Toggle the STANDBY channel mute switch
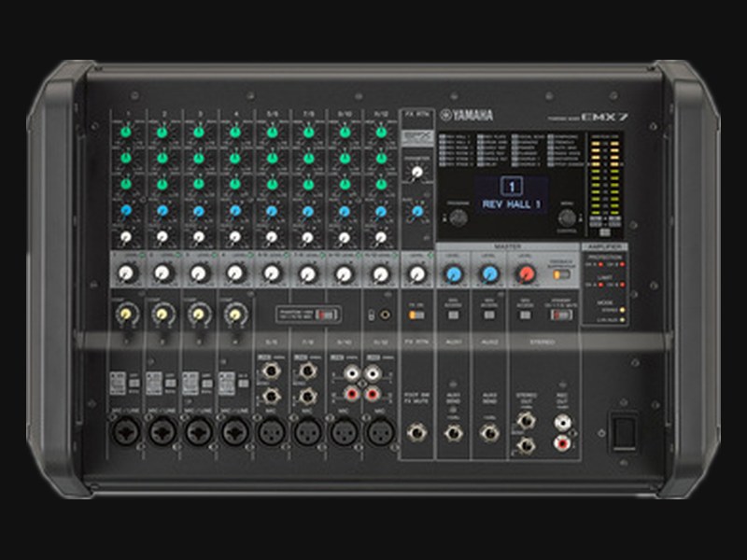Viewport: 747px width, 560px height. point(561,315)
